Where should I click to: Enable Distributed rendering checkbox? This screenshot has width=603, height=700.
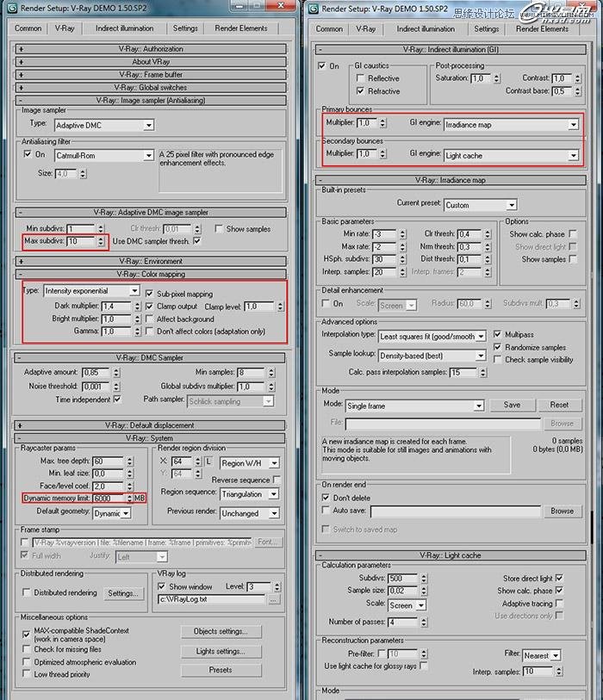tap(27, 592)
